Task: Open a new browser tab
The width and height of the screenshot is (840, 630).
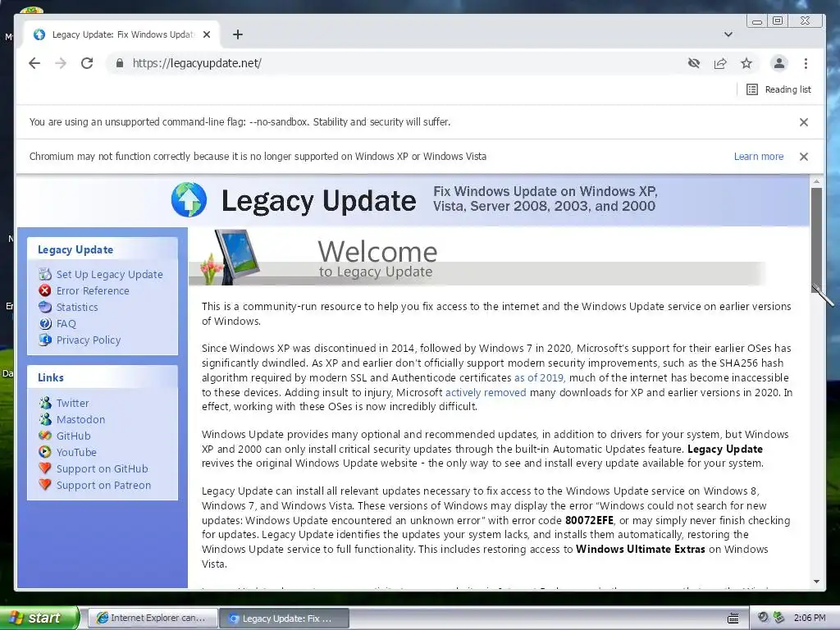Action: click(x=238, y=34)
